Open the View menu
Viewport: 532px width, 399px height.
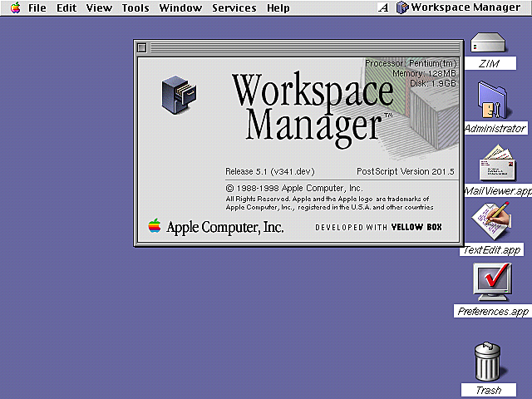point(99,7)
